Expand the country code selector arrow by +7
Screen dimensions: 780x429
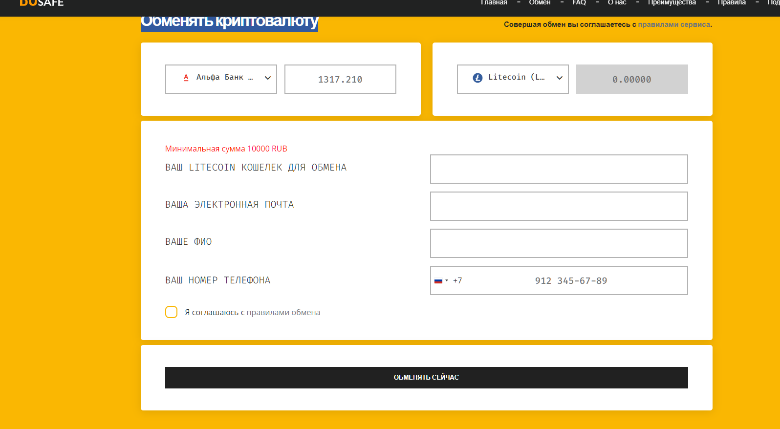coord(446,281)
